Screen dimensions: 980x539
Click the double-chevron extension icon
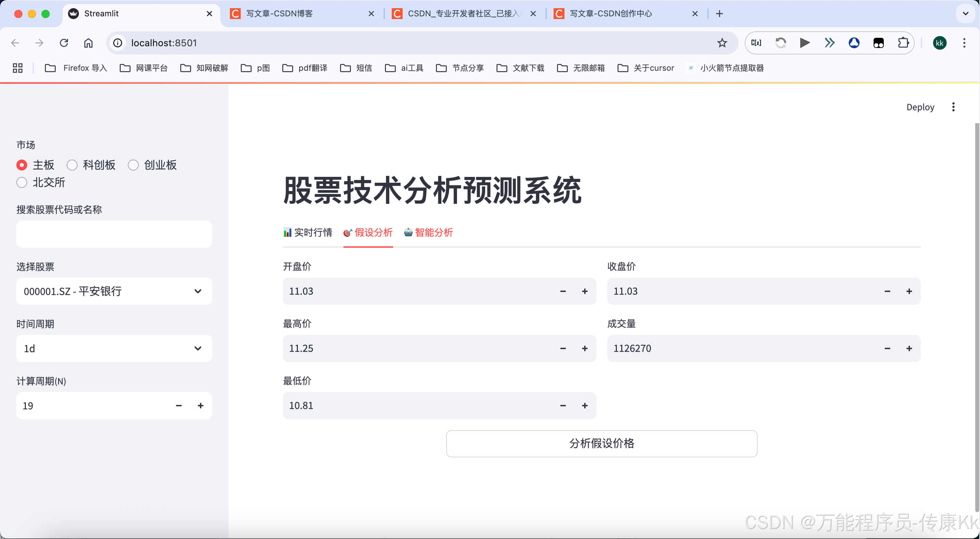click(830, 43)
